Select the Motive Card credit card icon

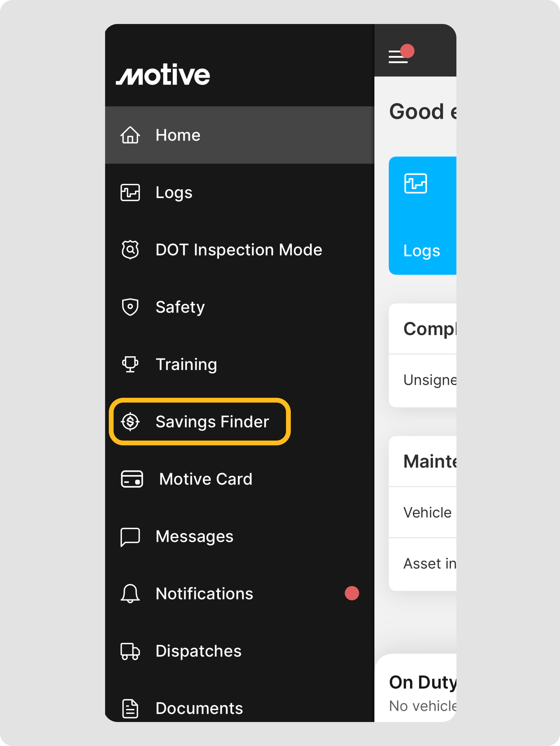point(132,479)
